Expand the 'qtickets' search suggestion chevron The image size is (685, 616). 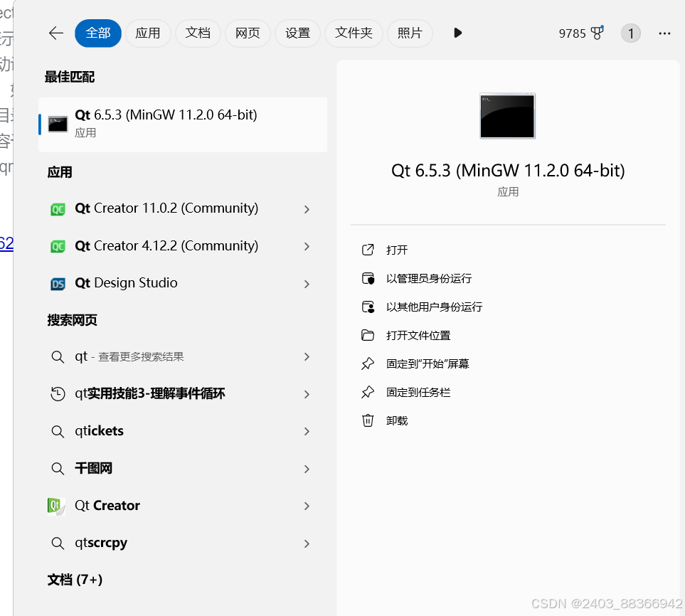click(x=307, y=431)
